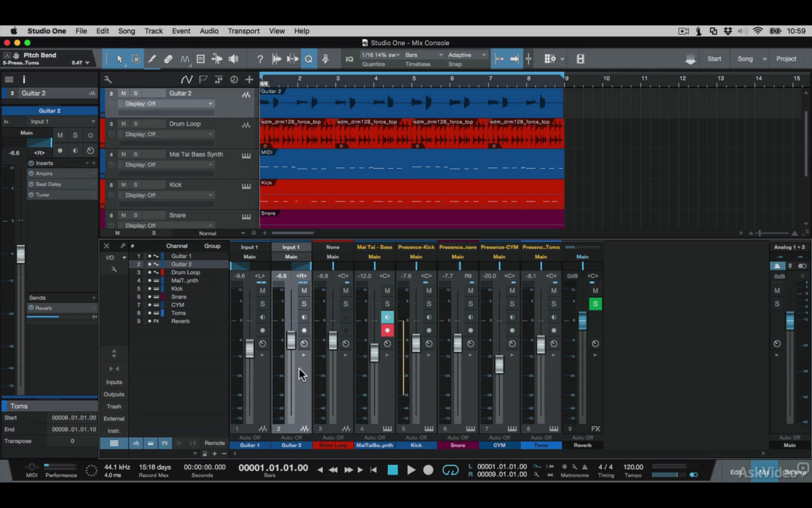Open the Transport menu

click(244, 31)
